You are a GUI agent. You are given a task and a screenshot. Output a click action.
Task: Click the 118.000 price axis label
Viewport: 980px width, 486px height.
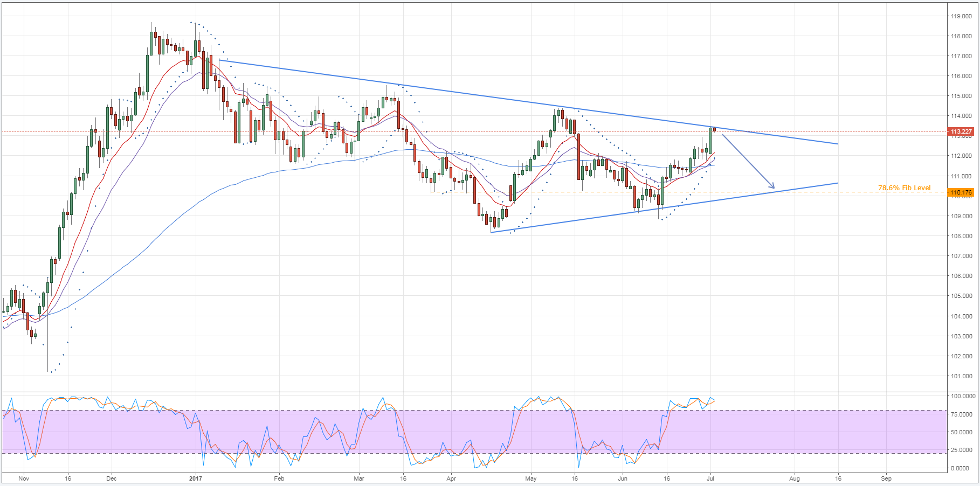[x=962, y=36]
